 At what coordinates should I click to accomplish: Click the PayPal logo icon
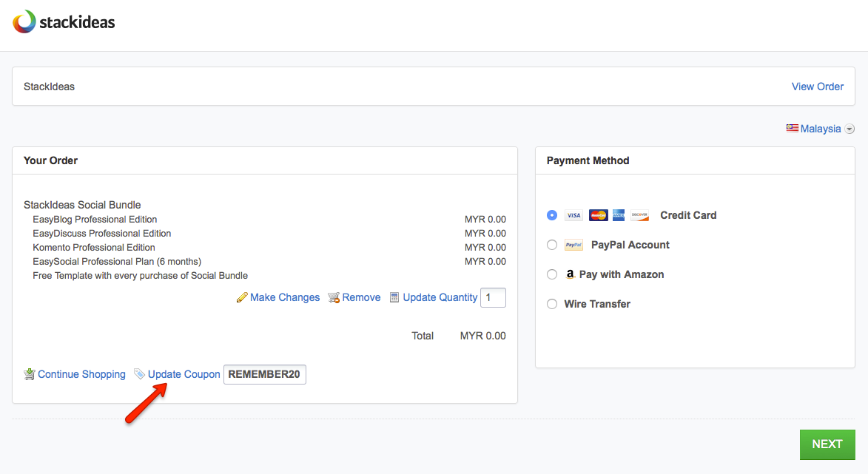573,245
